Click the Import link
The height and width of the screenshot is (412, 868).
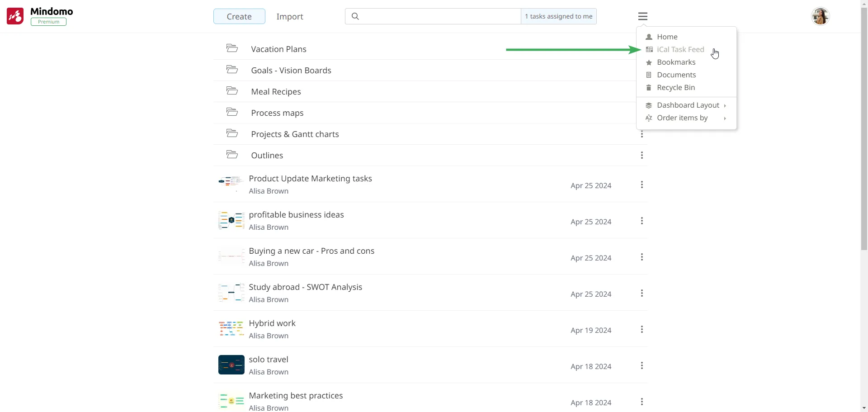pos(289,17)
